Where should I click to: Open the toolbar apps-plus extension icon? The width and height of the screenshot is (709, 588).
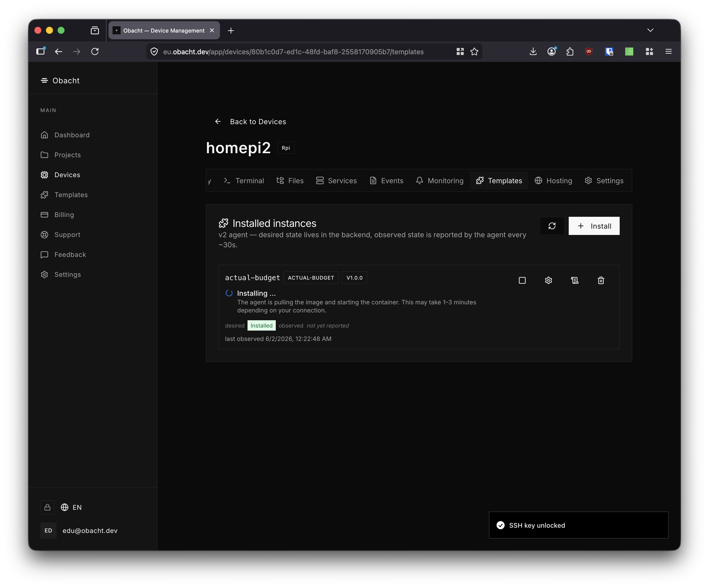pos(649,51)
